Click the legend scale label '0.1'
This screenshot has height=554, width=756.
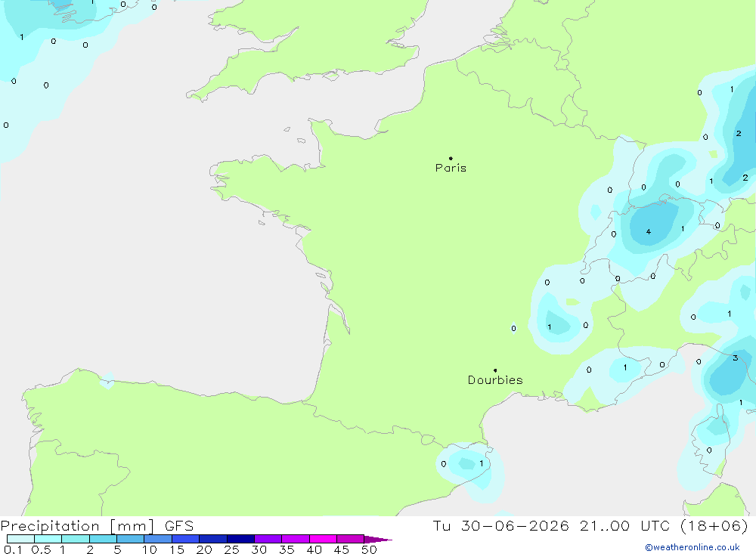[x=13, y=549]
